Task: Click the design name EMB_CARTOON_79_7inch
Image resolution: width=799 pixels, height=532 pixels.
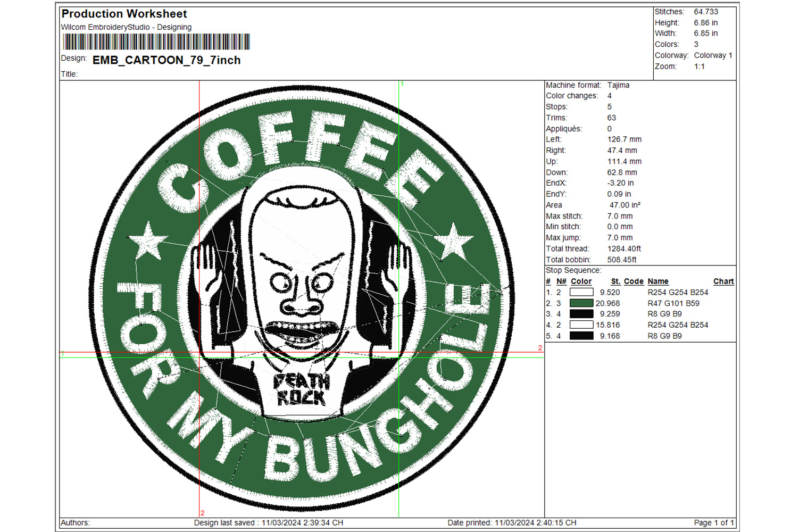Action: pos(167,60)
